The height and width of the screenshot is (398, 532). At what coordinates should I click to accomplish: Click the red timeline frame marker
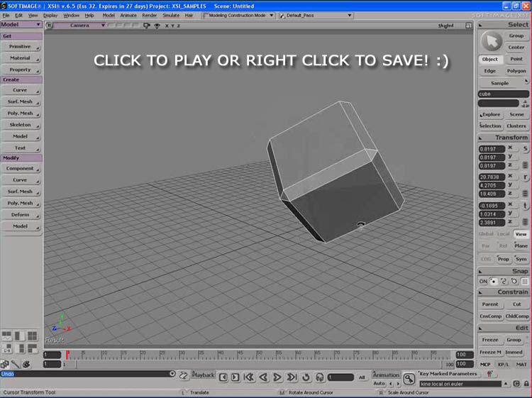click(67, 354)
